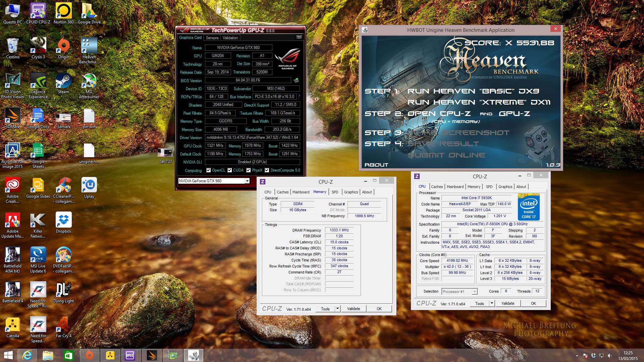Viewport: 644px width, 362px height.
Task: Switch to the Sensors tab in GPU-Z
Action: [x=212, y=38]
